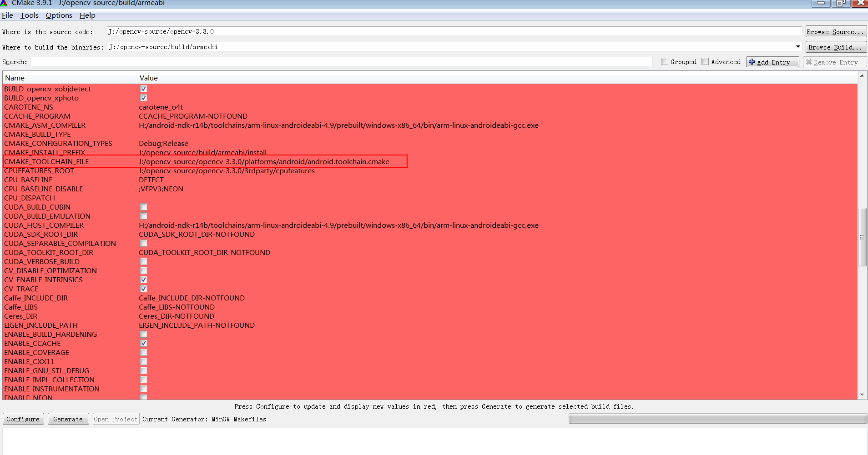The width and height of the screenshot is (868, 455).
Task: Uncheck CV_TRACE checkbox
Action: click(144, 289)
